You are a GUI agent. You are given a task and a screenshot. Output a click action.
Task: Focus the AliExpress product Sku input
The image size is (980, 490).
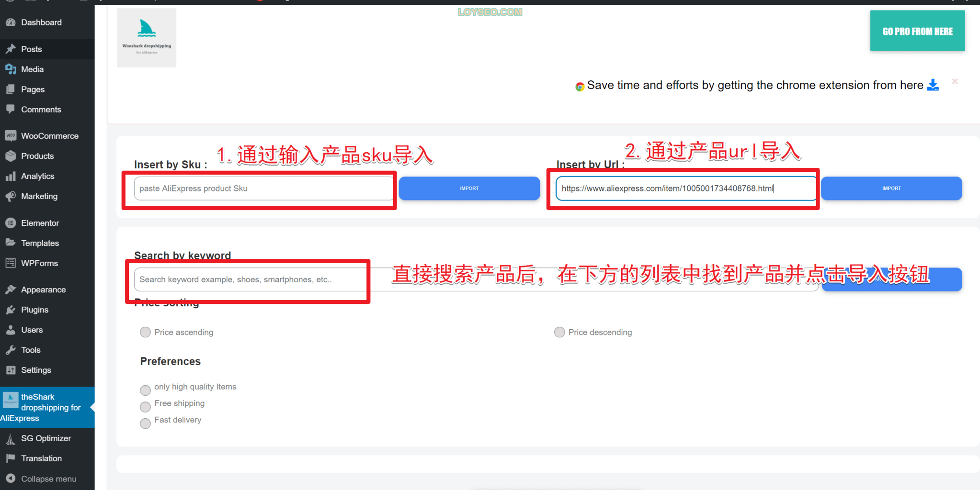(264, 189)
